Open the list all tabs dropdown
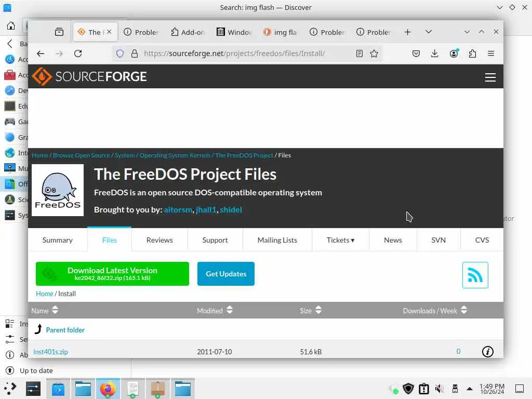 click(x=429, y=32)
